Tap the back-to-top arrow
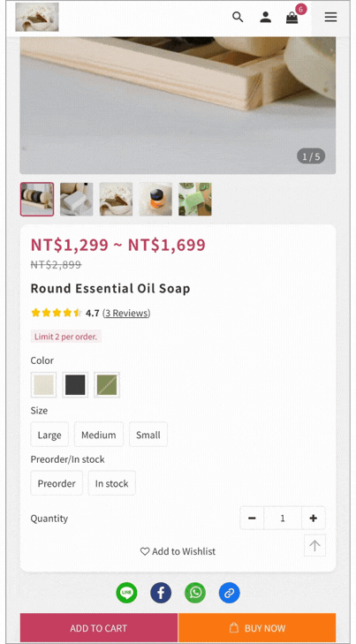 click(315, 545)
